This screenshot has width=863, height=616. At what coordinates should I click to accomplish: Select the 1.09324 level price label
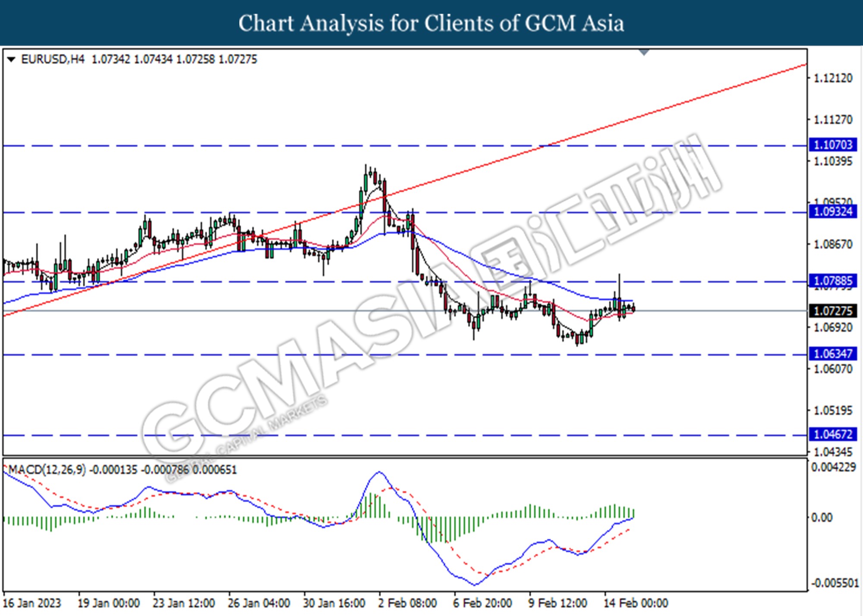[x=833, y=211]
